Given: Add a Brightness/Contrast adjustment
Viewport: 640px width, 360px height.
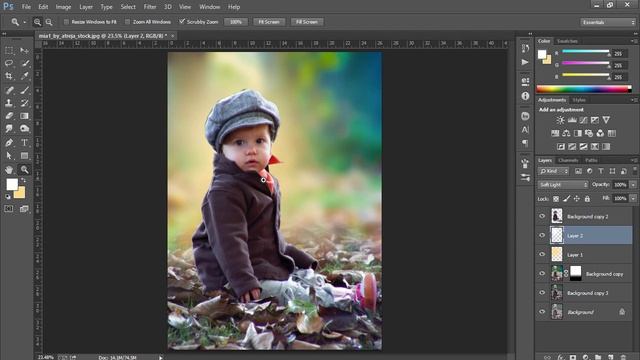Looking at the screenshot, I should pyautogui.click(x=560, y=120).
